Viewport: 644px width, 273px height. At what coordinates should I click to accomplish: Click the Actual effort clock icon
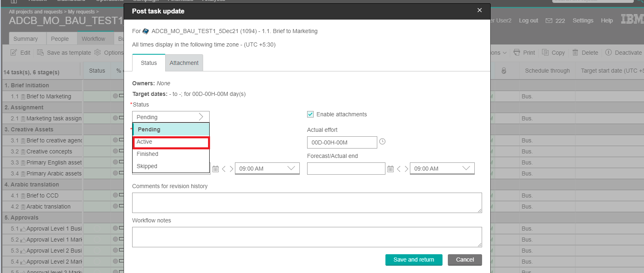382,142
